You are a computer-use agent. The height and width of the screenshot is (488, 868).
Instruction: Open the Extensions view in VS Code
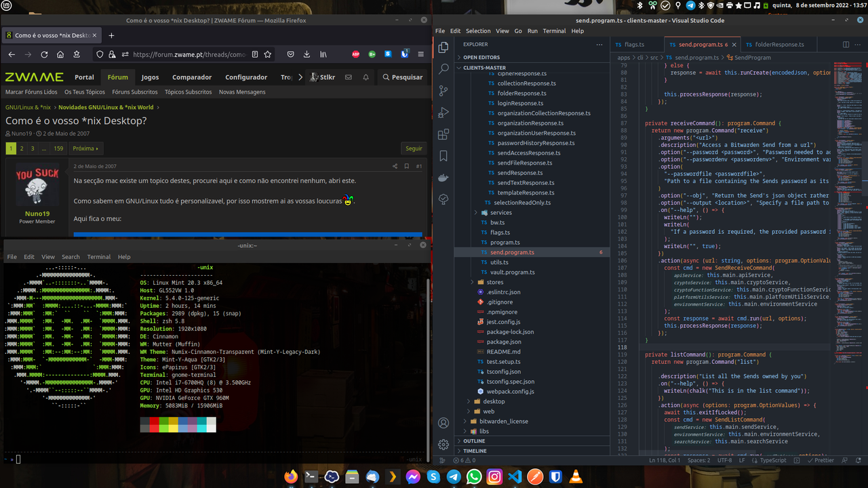point(443,134)
